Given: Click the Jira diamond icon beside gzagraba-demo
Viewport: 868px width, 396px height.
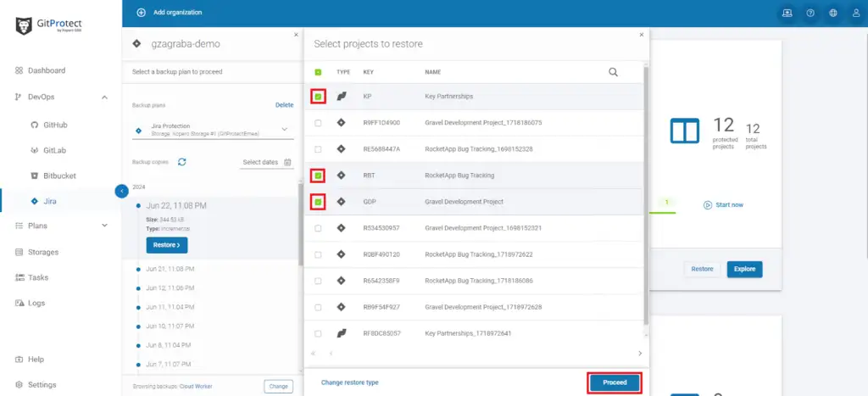Looking at the screenshot, I should (x=136, y=44).
